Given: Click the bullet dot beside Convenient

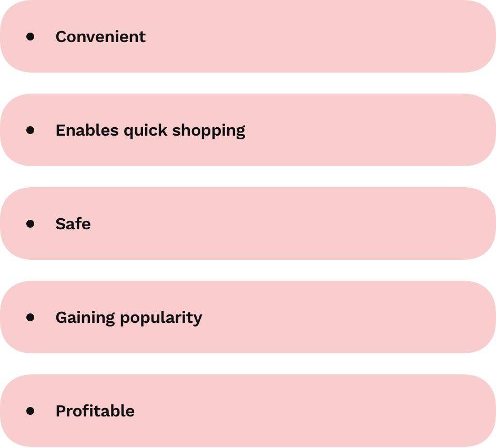Looking at the screenshot, I should point(31,36).
